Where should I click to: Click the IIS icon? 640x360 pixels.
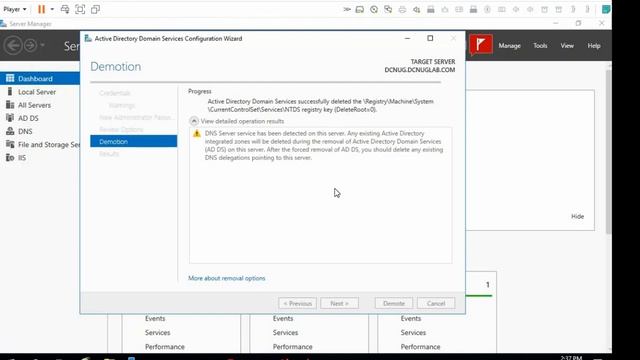click(x=10, y=157)
